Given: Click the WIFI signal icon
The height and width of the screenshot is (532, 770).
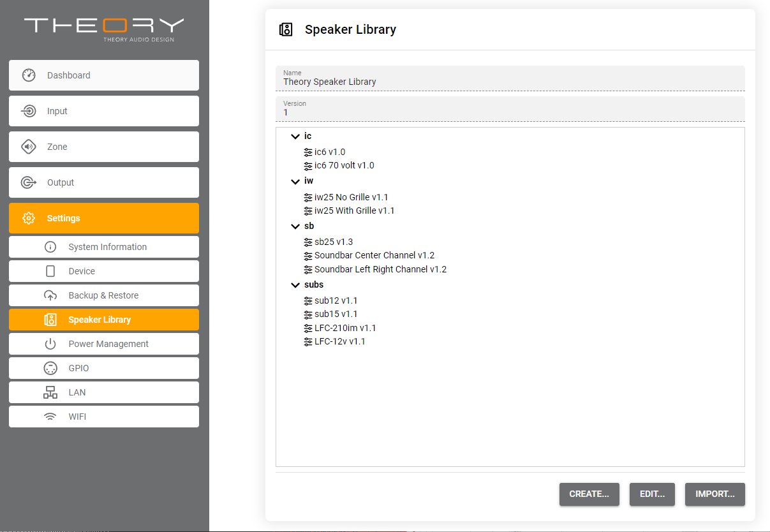Looking at the screenshot, I should [50, 417].
